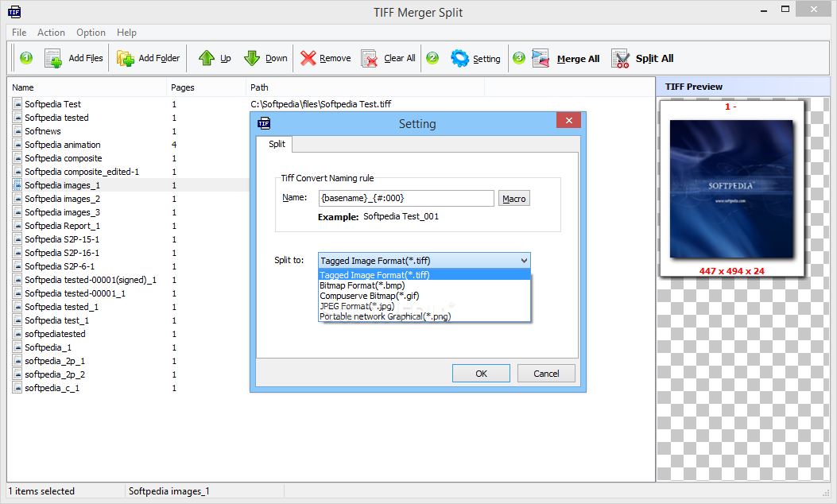The image size is (837, 504).
Task: Click file icon beside softpediatested
Action: pyautogui.click(x=17, y=334)
